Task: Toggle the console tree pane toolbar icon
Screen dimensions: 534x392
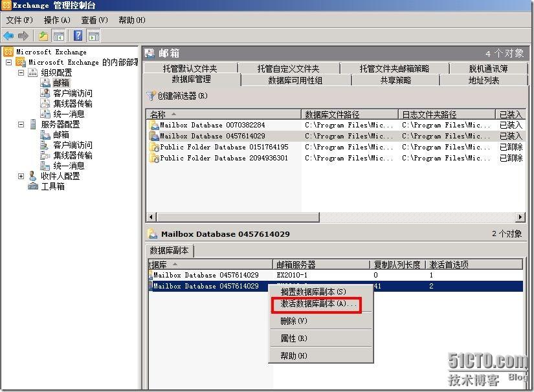Action: [59, 36]
